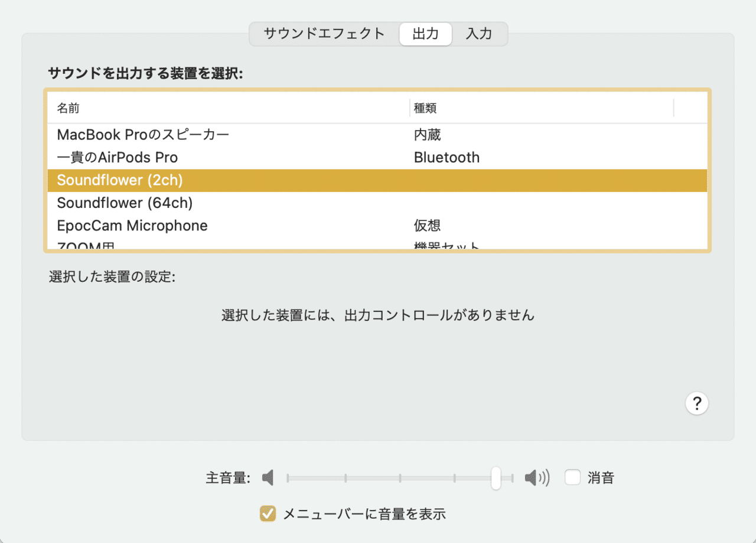Click the checked volume display checkbox

pos(267,513)
